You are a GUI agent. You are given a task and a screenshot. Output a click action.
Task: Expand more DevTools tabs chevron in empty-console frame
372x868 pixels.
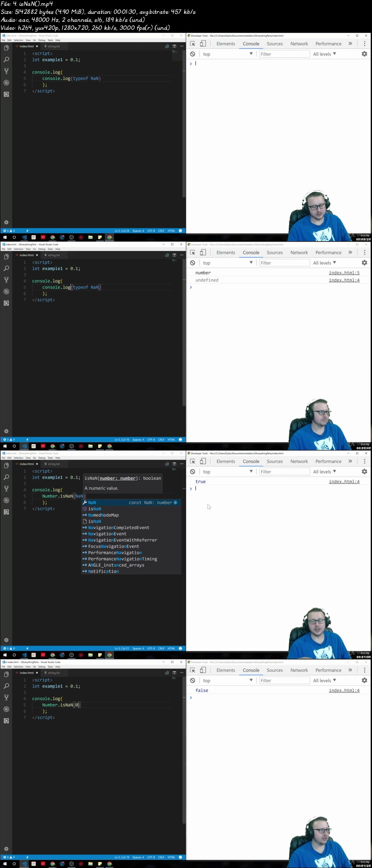(350, 44)
